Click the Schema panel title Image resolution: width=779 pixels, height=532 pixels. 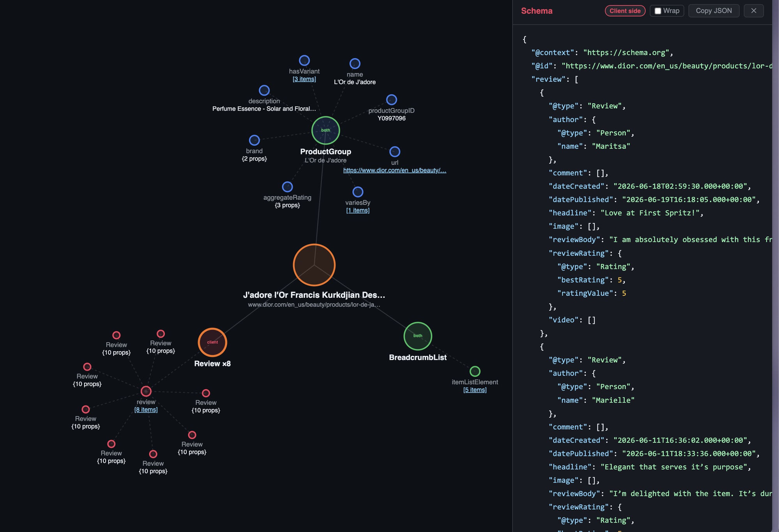[x=537, y=11]
